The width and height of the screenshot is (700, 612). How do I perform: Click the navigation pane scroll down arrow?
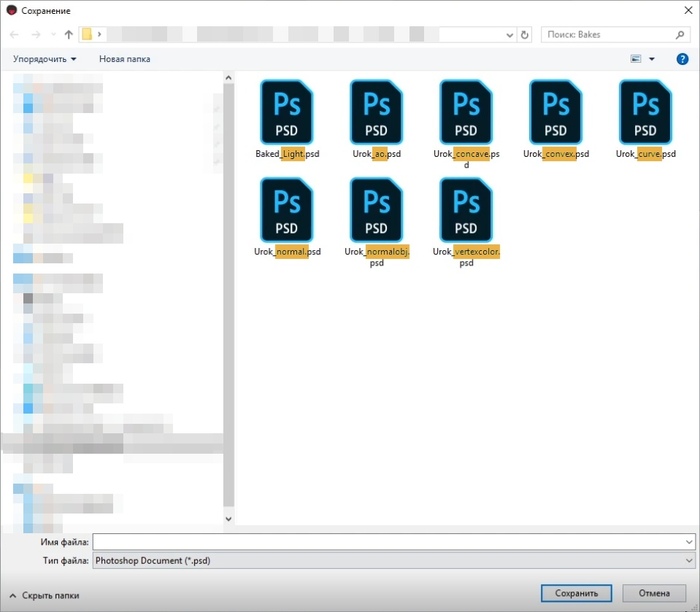(229, 519)
